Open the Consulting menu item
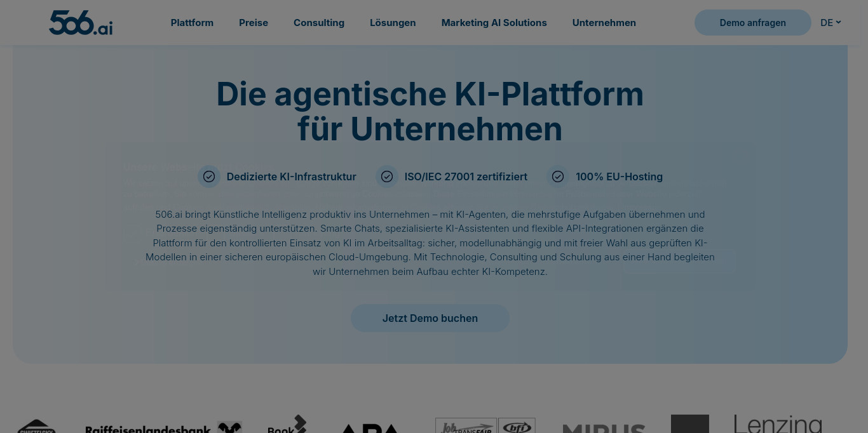868x433 pixels. tap(319, 23)
